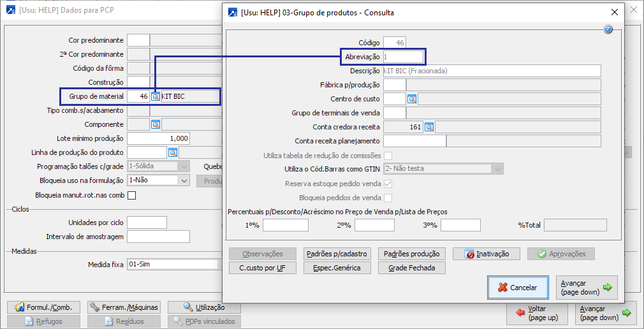Click app icon in Dados para PCP titlebar
Viewport: 644px width, 329px height.
(x=11, y=10)
